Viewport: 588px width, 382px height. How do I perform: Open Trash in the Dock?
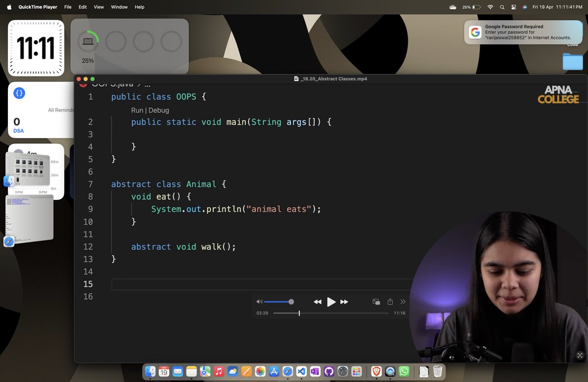pos(438,371)
